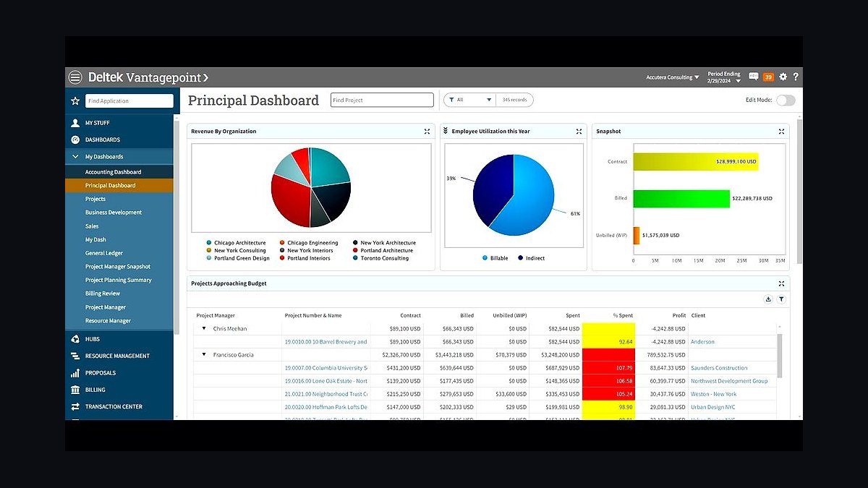The height and width of the screenshot is (488, 868).
Task: Open the hamburger navigation menu icon
Action: (x=75, y=77)
